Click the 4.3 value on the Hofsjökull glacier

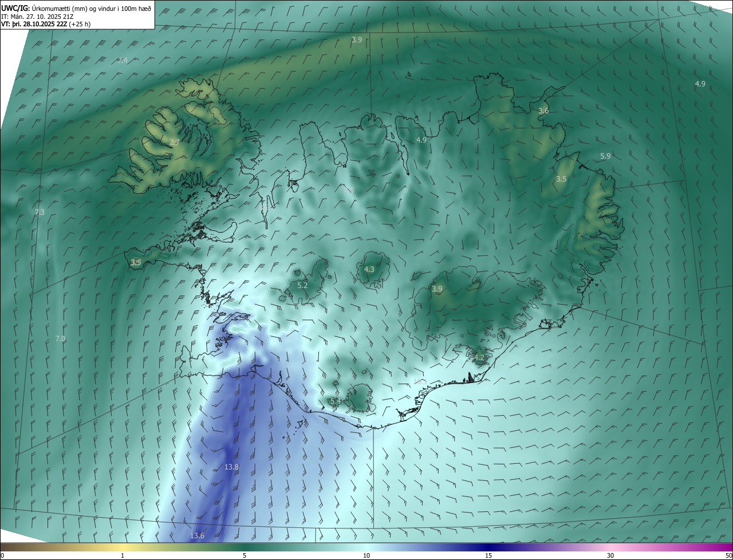tap(369, 269)
